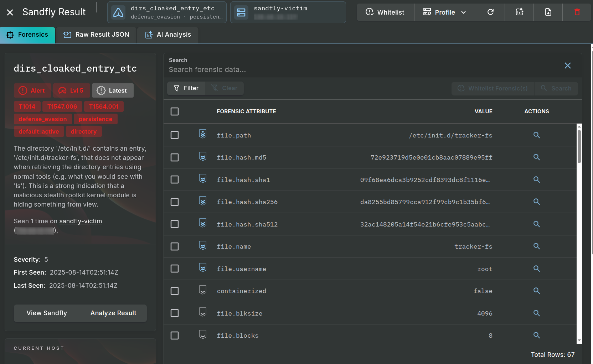Click the scrollbar down arrow in table
The image size is (593, 364).
pyautogui.click(x=579, y=341)
